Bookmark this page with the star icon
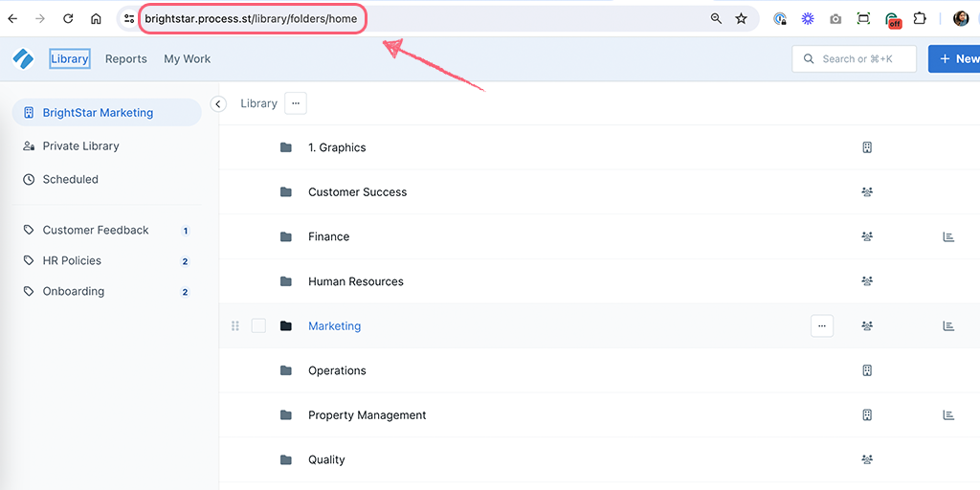The height and width of the screenshot is (490, 980). tap(742, 19)
